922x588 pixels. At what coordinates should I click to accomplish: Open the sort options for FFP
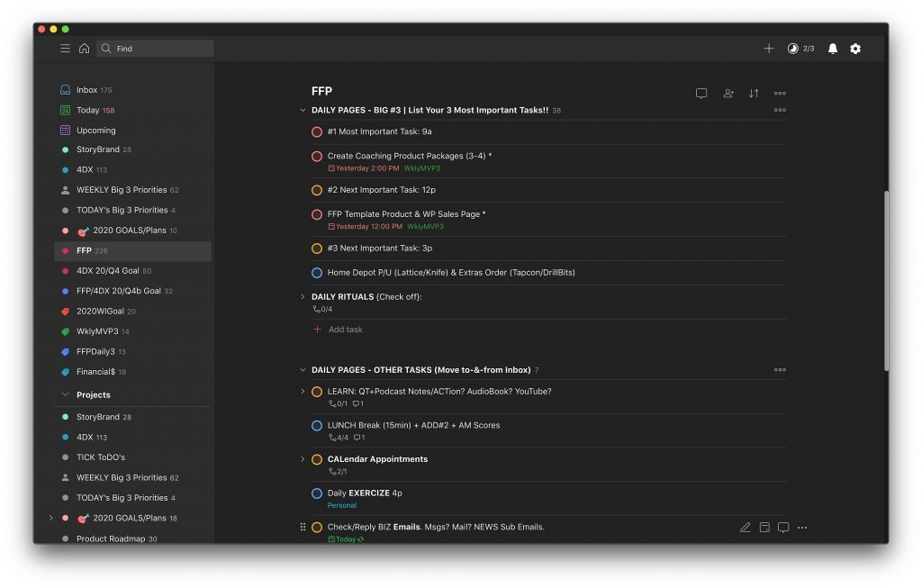click(x=754, y=93)
